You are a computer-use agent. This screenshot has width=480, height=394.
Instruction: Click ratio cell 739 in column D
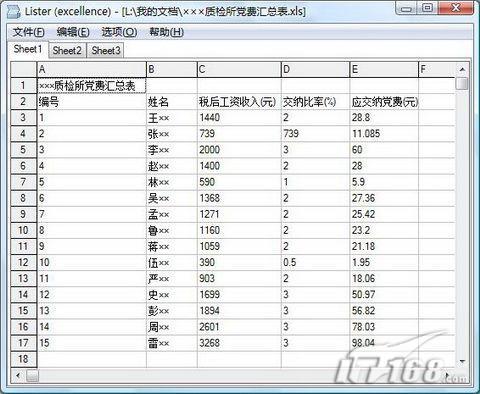[x=316, y=134]
